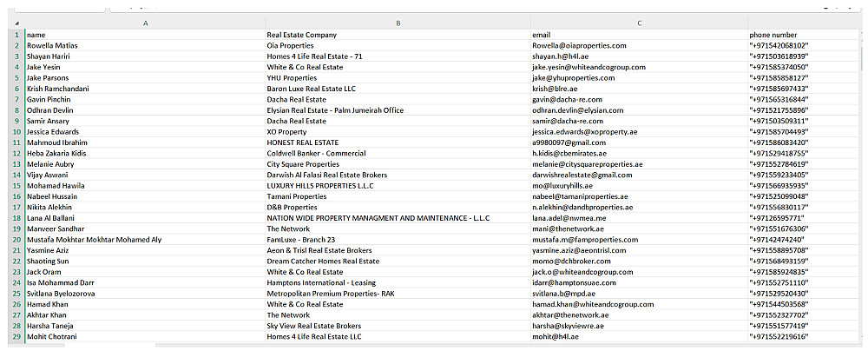Select cell with Samir Ansary
The image size is (868, 351).
pos(145,121)
